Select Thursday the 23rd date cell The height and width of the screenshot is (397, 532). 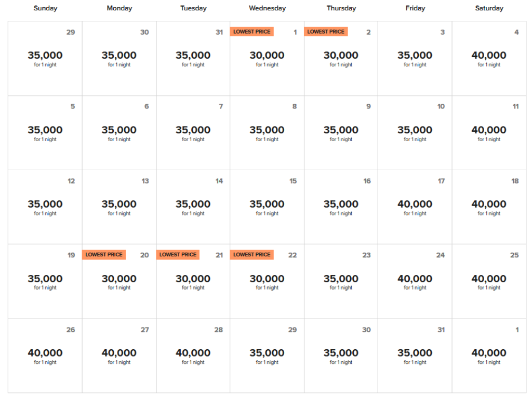coord(341,282)
